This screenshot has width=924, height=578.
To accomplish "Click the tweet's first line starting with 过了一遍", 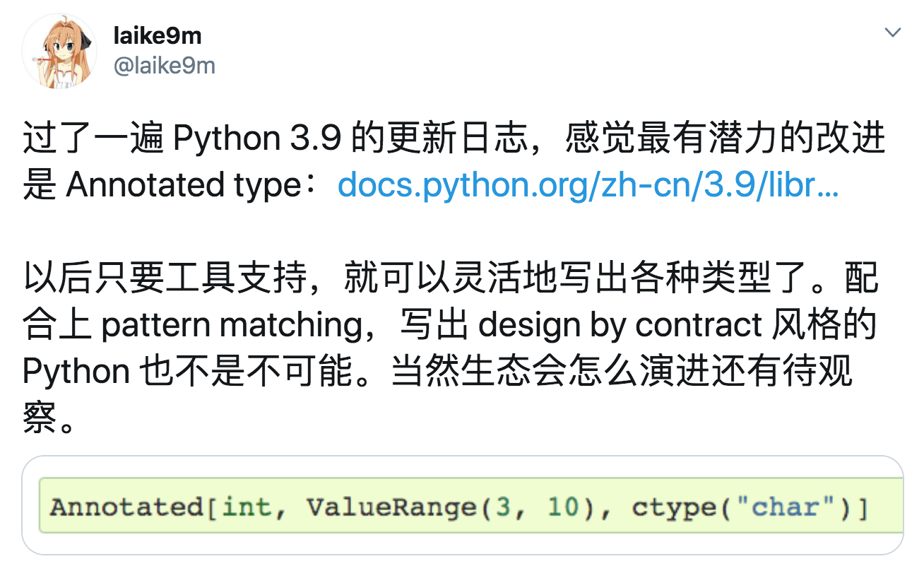I will click(452, 138).
